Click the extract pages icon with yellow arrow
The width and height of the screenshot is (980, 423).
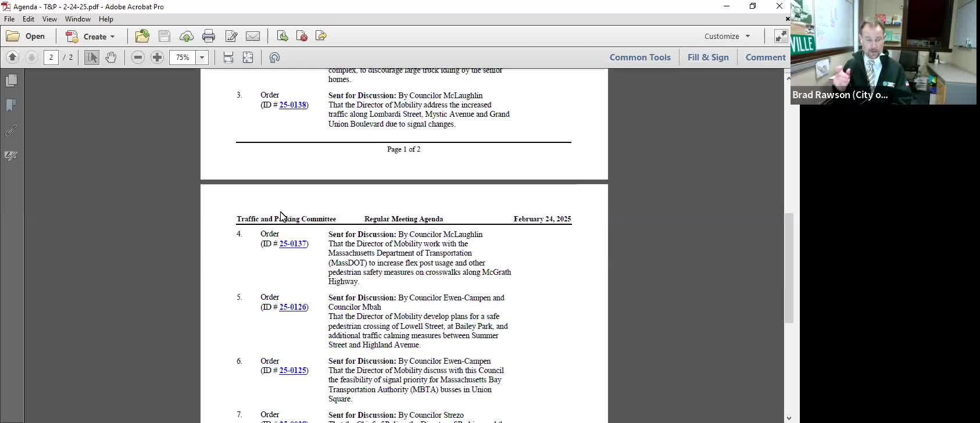[x=321, y=36]
